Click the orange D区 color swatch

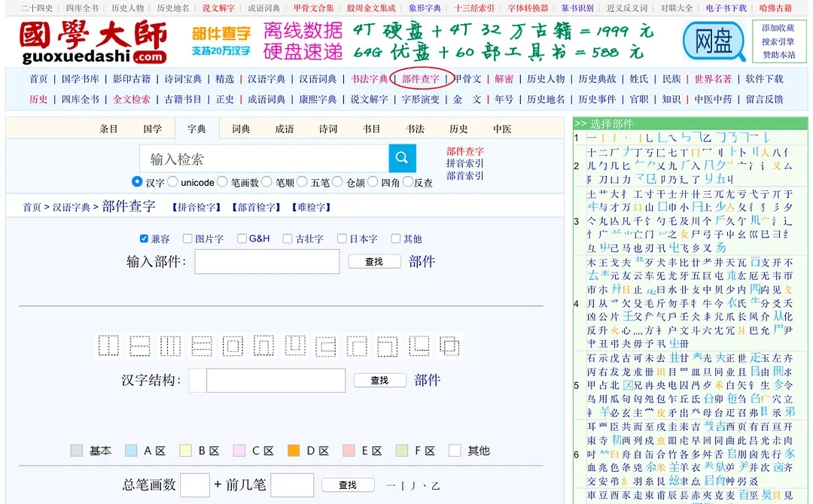(x=294, y=451)
